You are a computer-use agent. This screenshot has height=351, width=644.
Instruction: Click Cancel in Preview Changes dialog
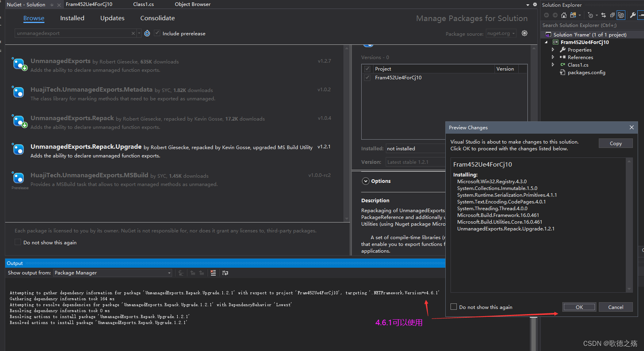(x=615, y=307)
